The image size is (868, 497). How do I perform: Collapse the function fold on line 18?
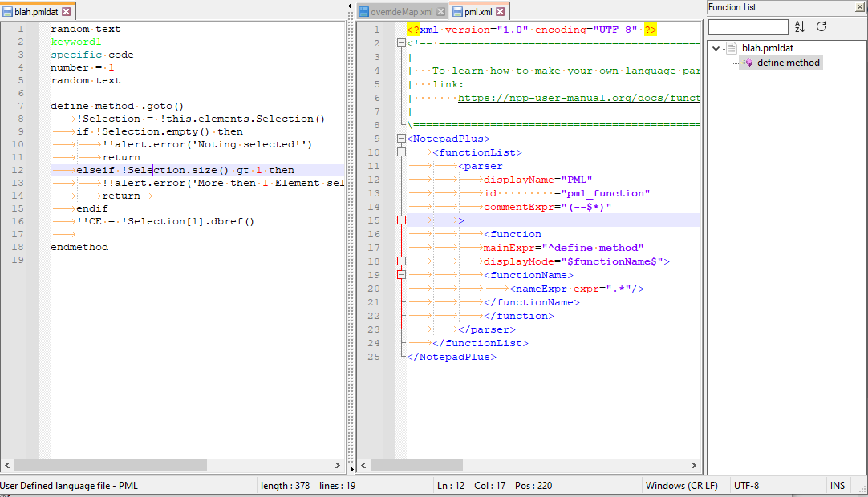[x=401, y=261]
